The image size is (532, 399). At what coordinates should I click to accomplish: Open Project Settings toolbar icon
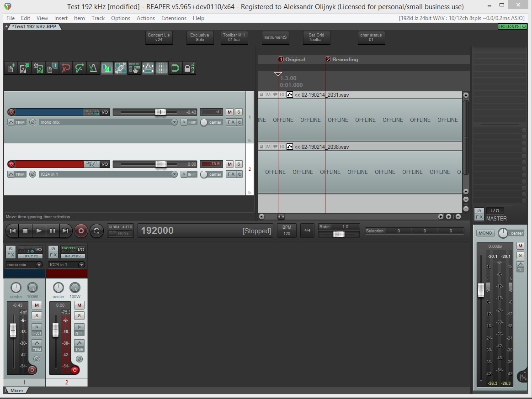(x=52, y=68)
